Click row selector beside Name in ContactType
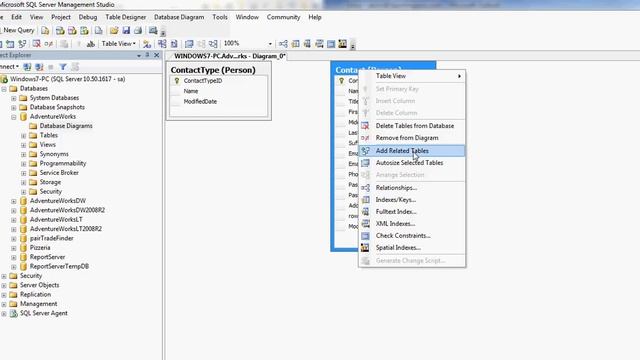 [176, 91]
